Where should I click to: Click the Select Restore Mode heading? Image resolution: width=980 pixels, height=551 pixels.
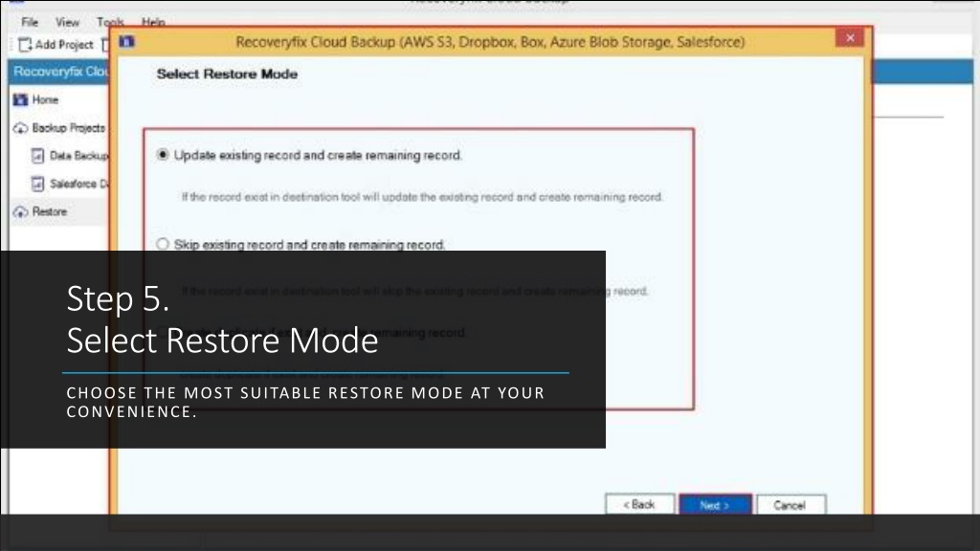tap(227, 74)
